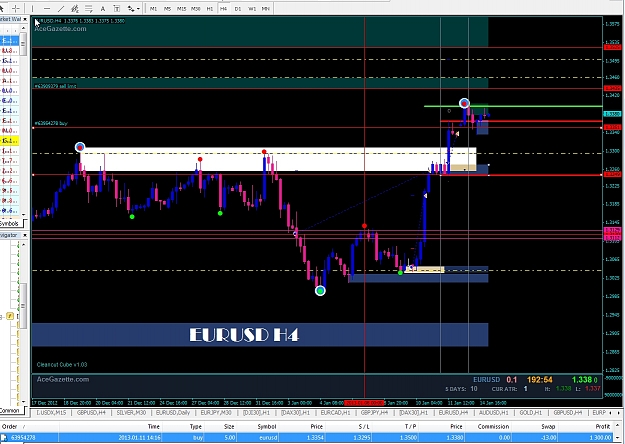Switch chart to M30 timeframe

195,8
